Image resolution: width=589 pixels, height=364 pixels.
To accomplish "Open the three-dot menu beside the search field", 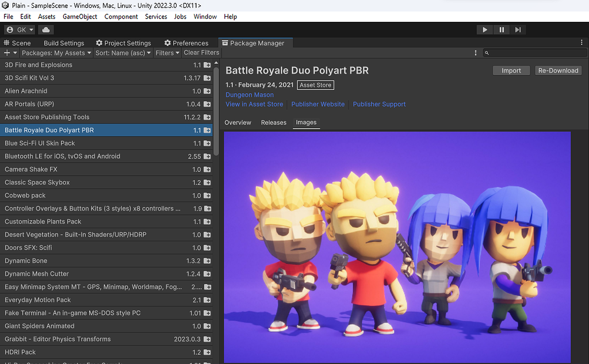I will pos(476,53).
